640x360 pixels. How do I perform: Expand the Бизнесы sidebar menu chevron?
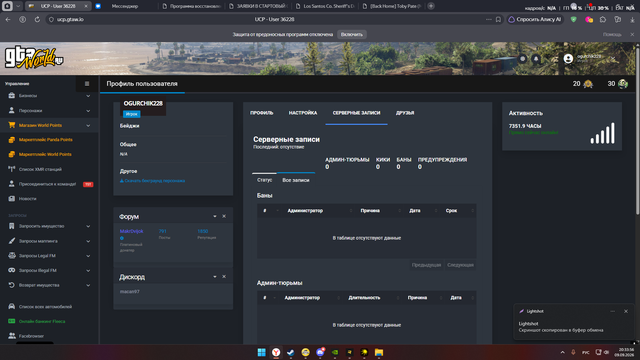coord(88,96)
